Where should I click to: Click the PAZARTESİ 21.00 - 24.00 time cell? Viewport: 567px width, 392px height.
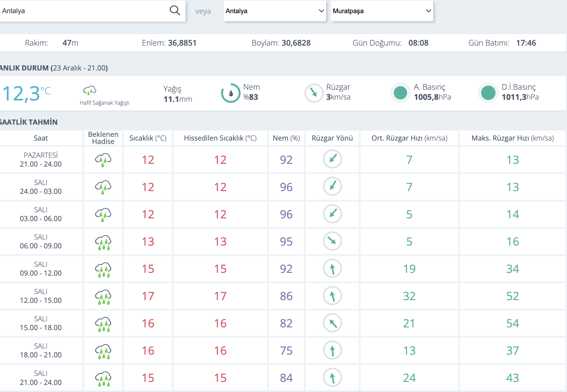[41, 160]
